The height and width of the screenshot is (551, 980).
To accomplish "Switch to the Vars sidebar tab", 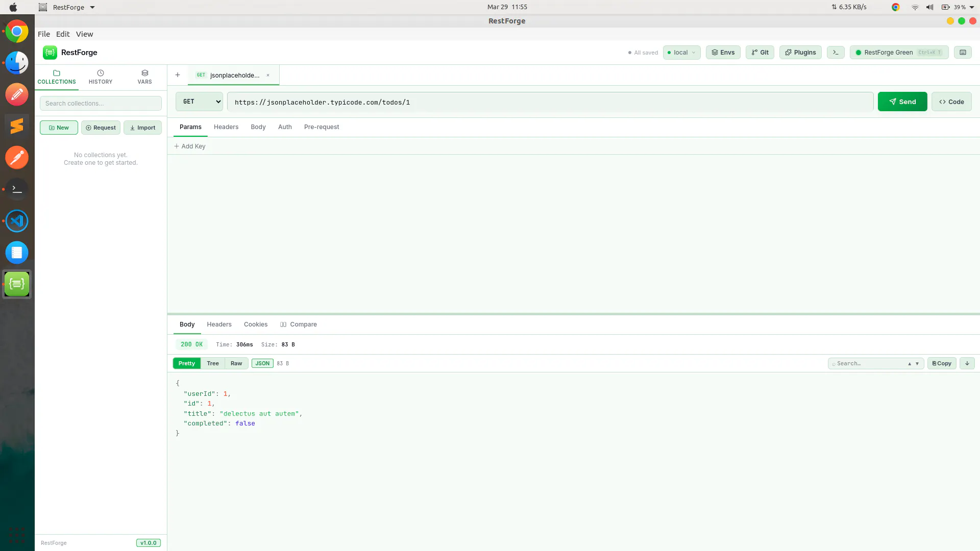I will pos(145,77).
